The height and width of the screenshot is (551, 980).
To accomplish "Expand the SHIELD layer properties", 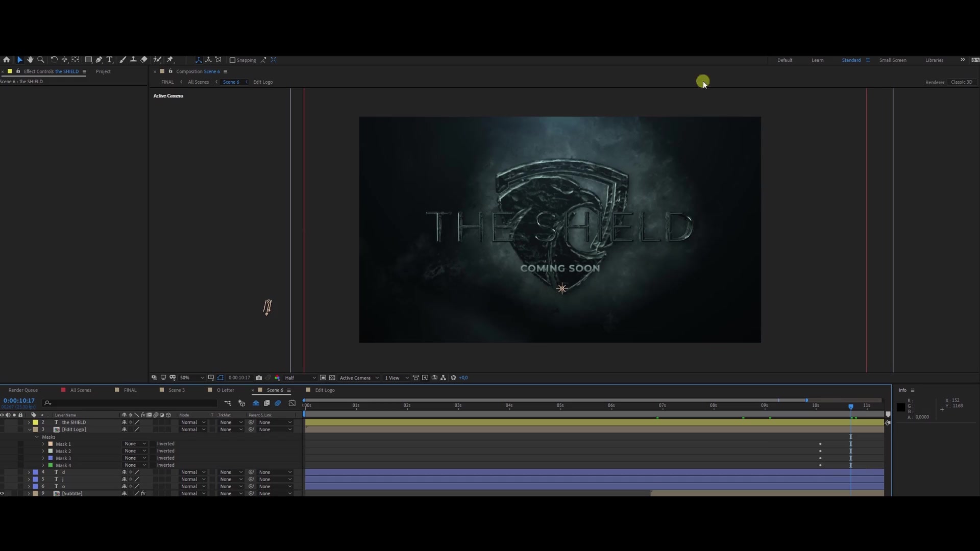I will pos(29,422).
